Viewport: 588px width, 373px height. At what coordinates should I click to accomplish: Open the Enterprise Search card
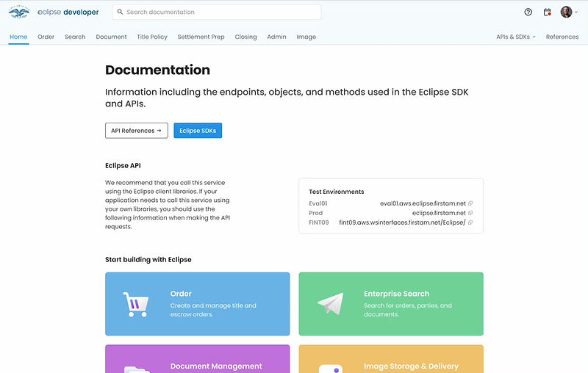(x=391, y=304)
